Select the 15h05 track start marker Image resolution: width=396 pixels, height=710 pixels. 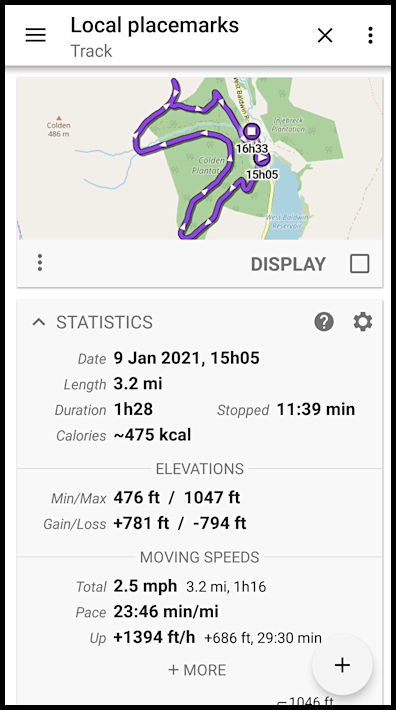point(262,158)
